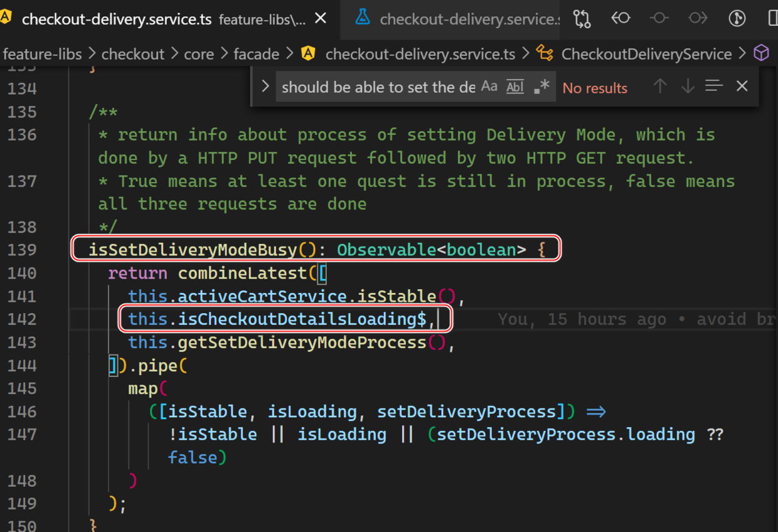Open CheckoutDeliveryService class breadcrumb
Image resolution: width=778 pixels, height=532 pixels.
(x=647, y=55)
